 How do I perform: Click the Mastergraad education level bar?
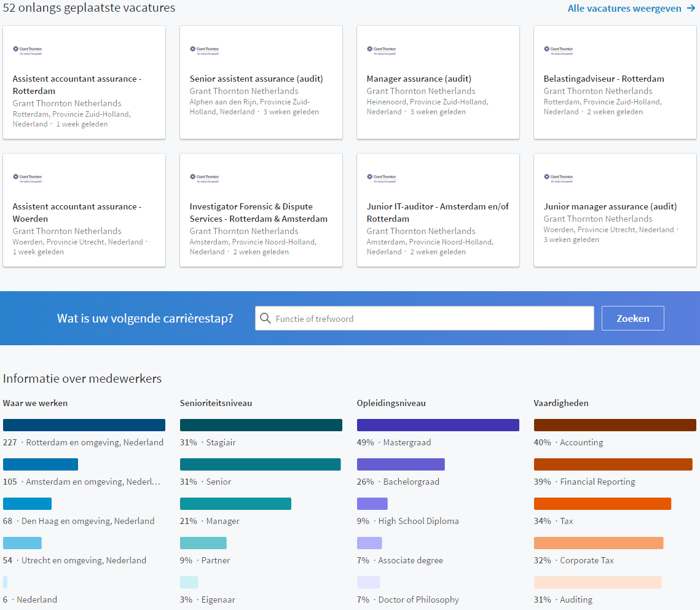coord(438,425)
